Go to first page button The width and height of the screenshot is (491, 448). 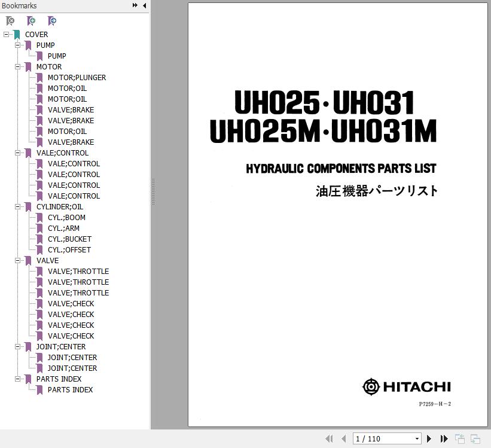click(329, 438)
